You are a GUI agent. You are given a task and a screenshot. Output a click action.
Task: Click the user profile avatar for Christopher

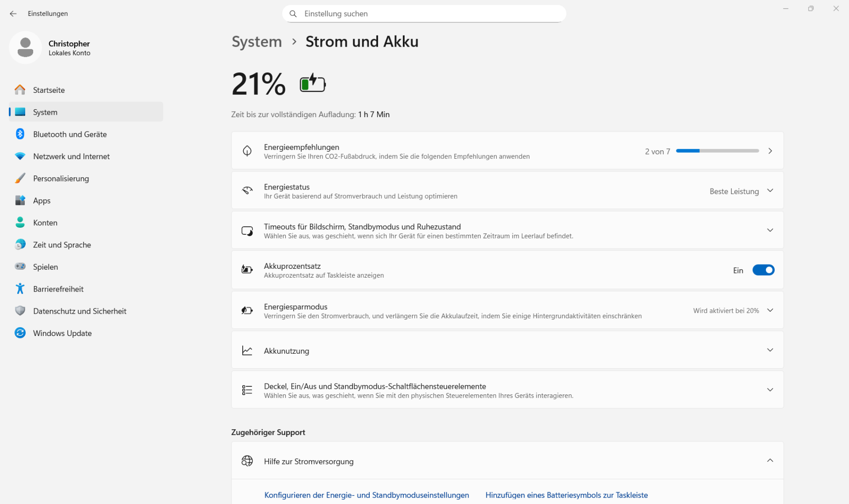click(25, 48)
